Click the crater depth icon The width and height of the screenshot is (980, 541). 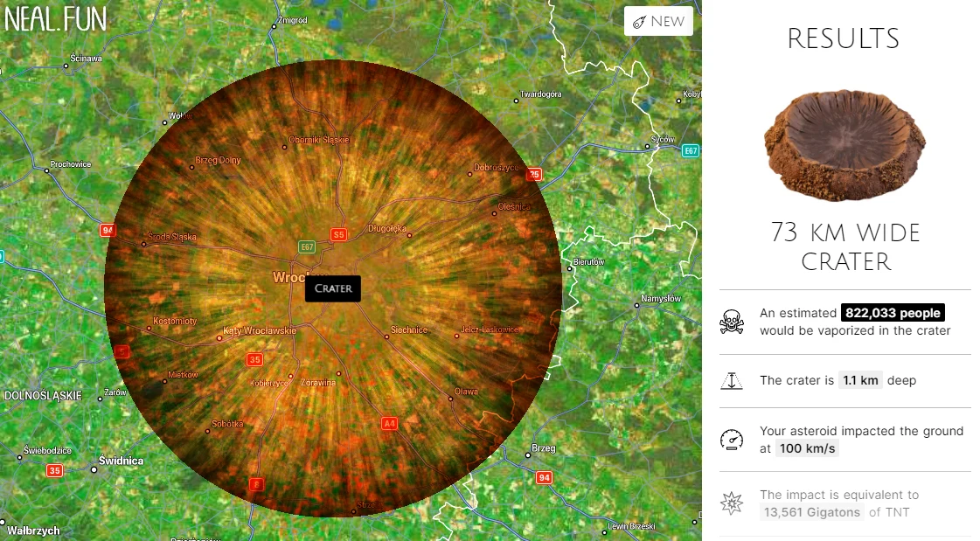(731, 380)
